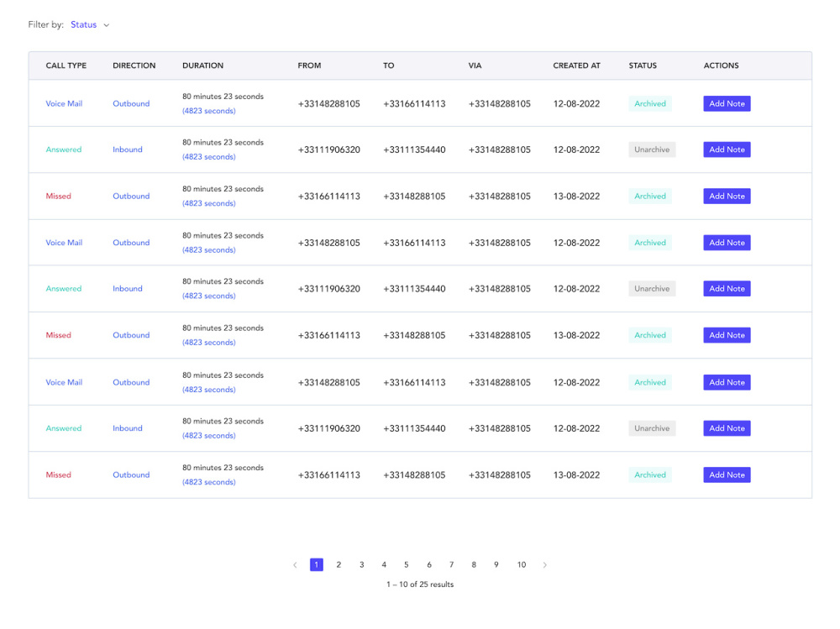Image resolution: width=840 pixels, height=629 pixels.
Task: Click the From number +33166114113 in the last row
Action: (x=329, y=475)
